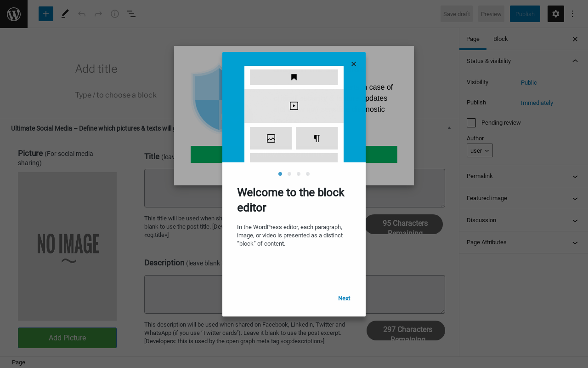This screenshot has width=588, height=368.
Task: Click the WordPress logo icon
Action: pyautogui.click(x=14, y=14)
